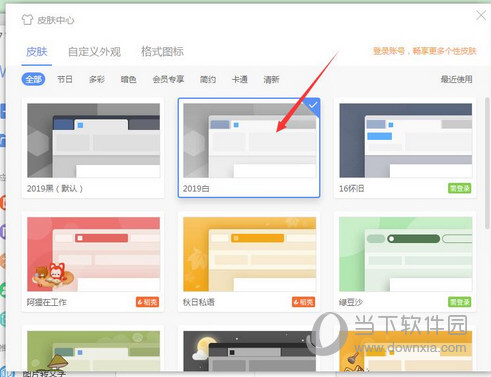The image size is (491, 377).
Task: Filter skins by 多彩
Action: [x=97, y=79]
